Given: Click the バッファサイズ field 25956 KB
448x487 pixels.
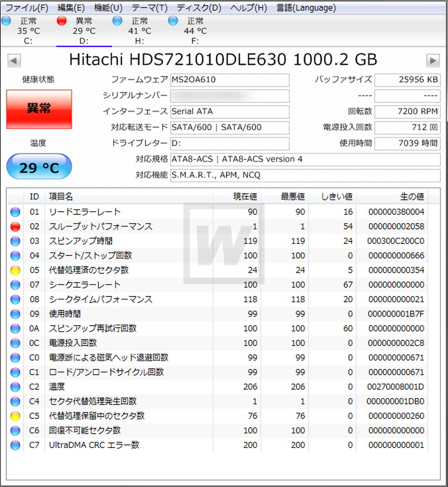Looking at the screenshot, I should (x=407, y=80).
